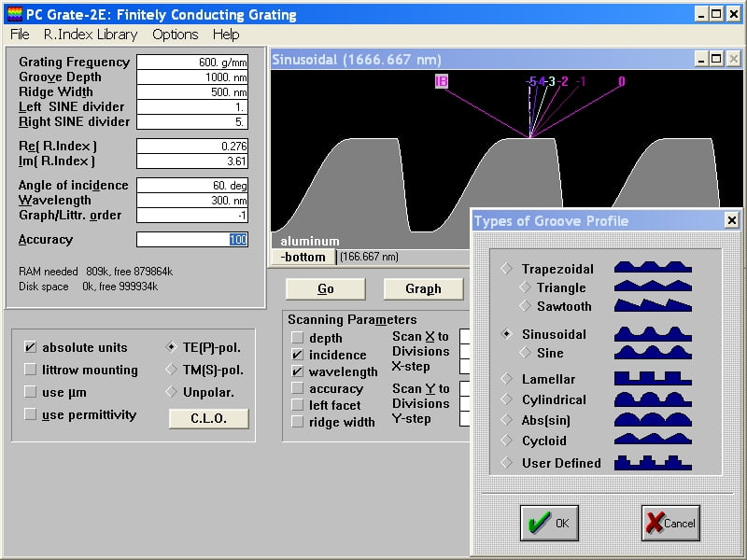Click the Lamellar profile preview icon
Screen dimensions: 747x560
(653, 379)
